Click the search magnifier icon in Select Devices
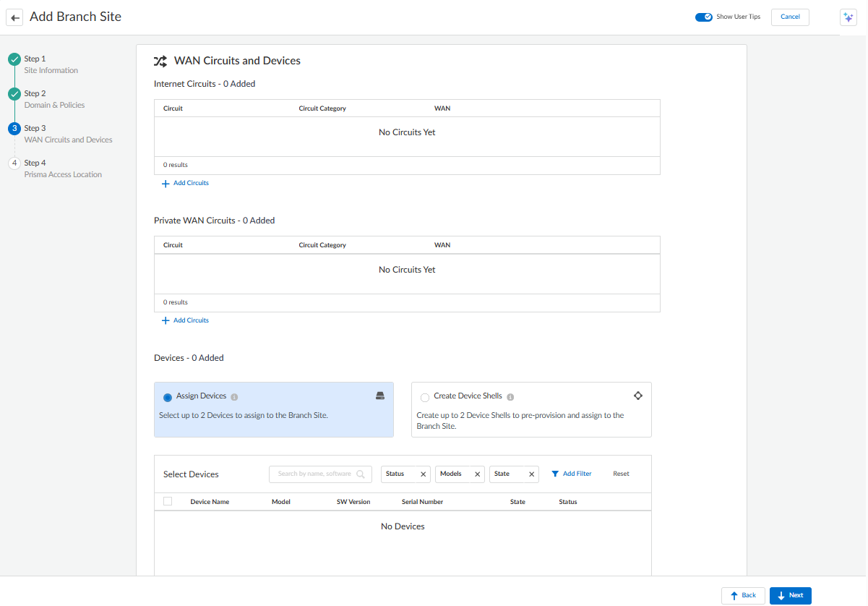The image size is (868, 606). pos(361,474)
